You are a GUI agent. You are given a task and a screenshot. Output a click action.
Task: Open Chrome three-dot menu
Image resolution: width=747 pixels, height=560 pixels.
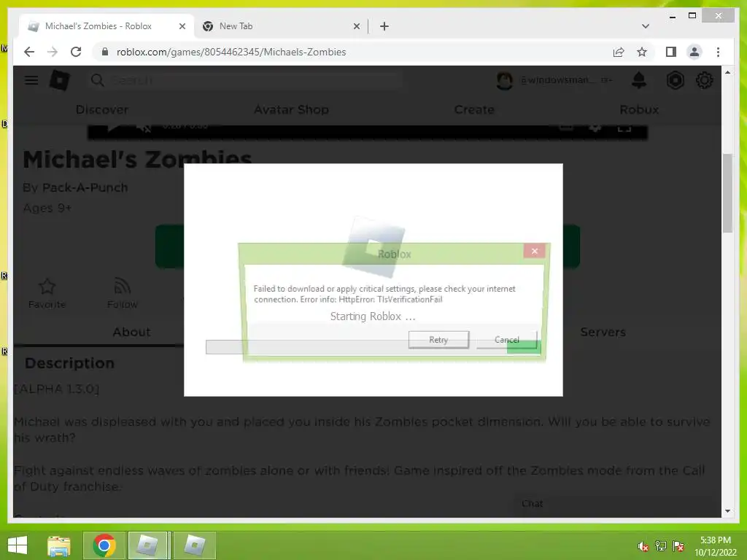[x=718, y=52]
